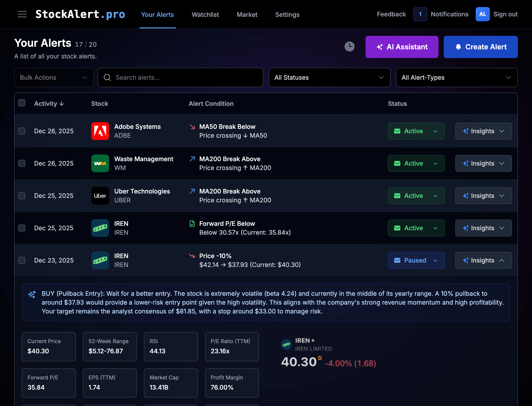This screenshot has width=532, height=406.
Task: Check the Adobe Systems alert checkbox
Action: click(22, 131)
